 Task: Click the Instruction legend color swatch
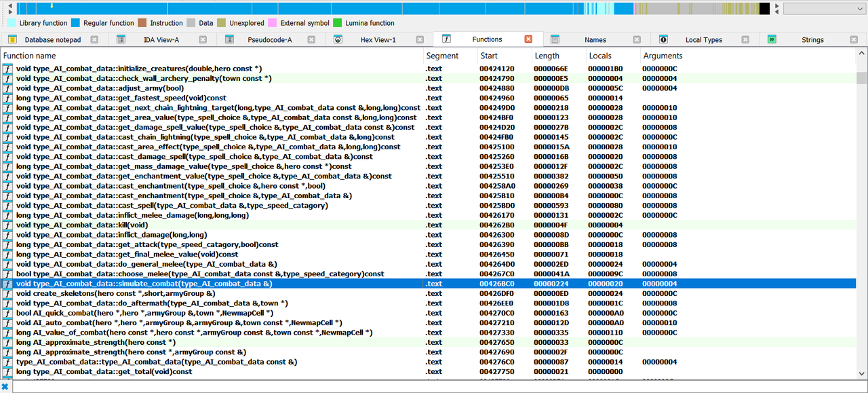(142, 23)
